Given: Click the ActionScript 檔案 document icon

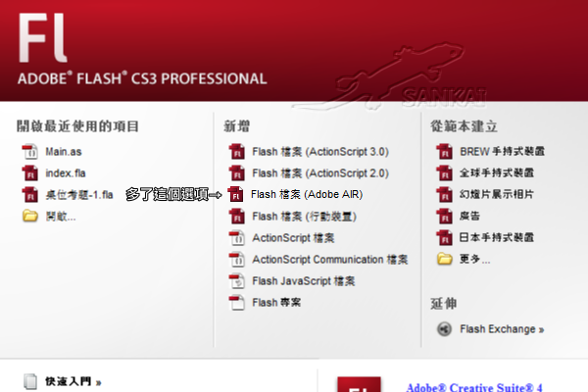Looking at the screenshot, I should (237, 238).
